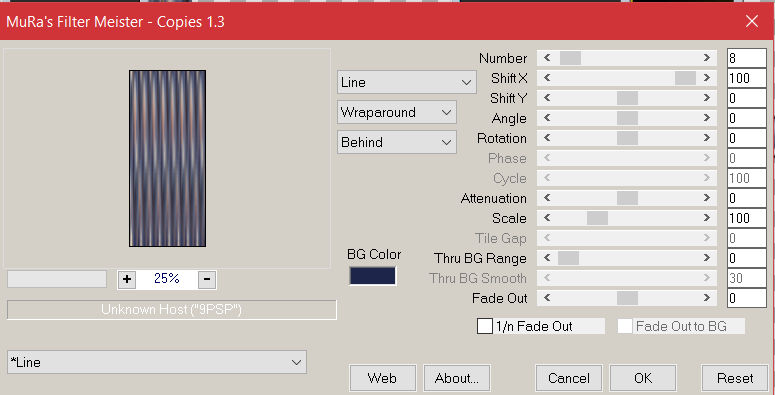Click the Fade Out slider thumb
Image resolution: width=775 pixels, height=395 pixels.
click(x=627, y=298)
